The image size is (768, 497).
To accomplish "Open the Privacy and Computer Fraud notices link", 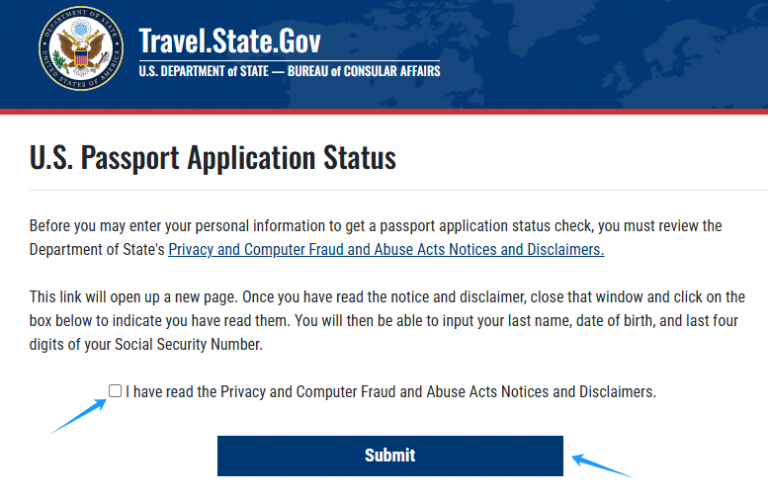I will coord(386,250).
